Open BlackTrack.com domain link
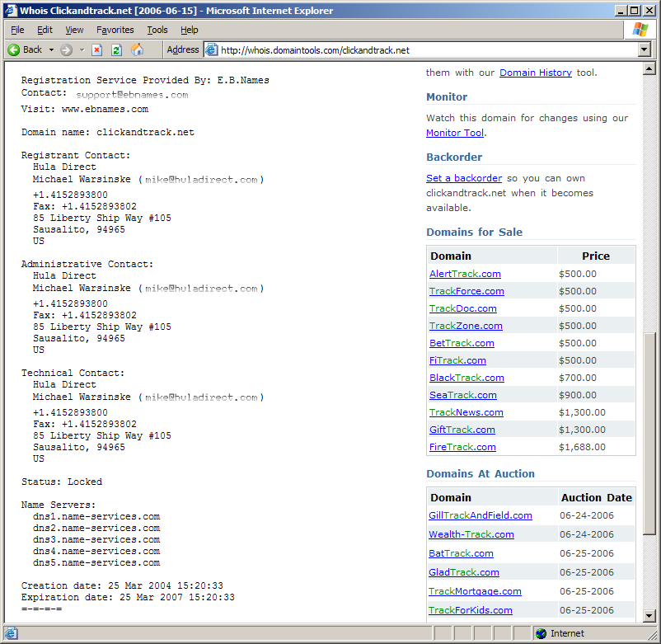The image size is (661, 644). pyautogui.click(x=466, y=378)
